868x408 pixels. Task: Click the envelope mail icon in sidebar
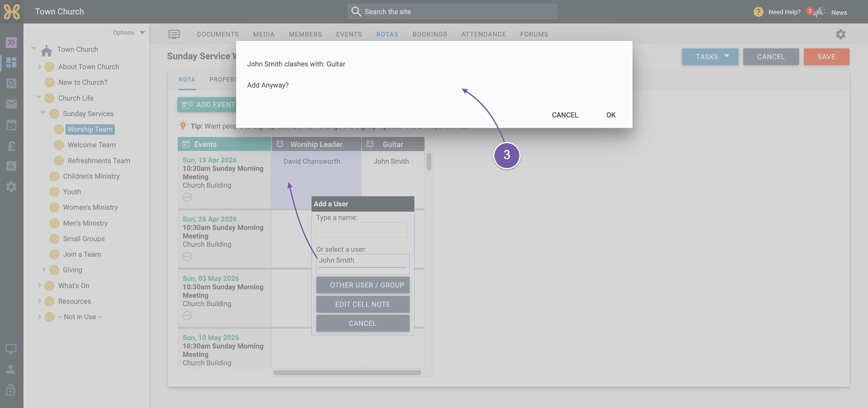coord(11,104)
